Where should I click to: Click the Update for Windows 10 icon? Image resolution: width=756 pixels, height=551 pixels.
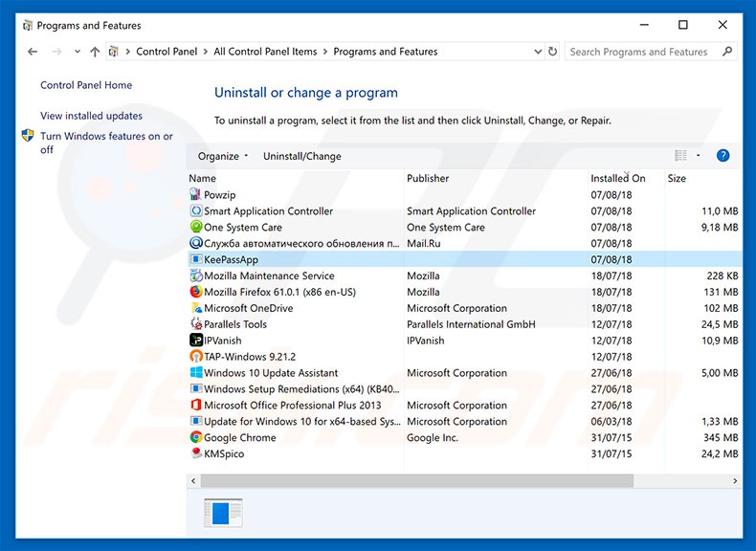point(196,421)
